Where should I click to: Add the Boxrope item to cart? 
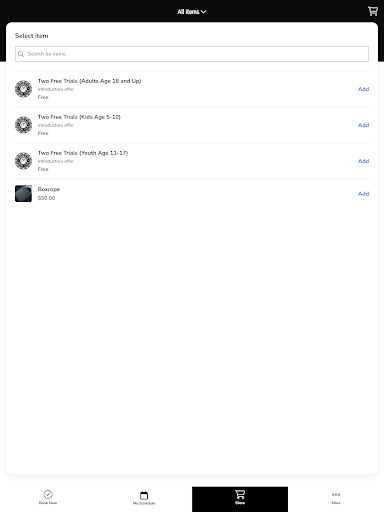pyautogui.click(x=363, y=194)
